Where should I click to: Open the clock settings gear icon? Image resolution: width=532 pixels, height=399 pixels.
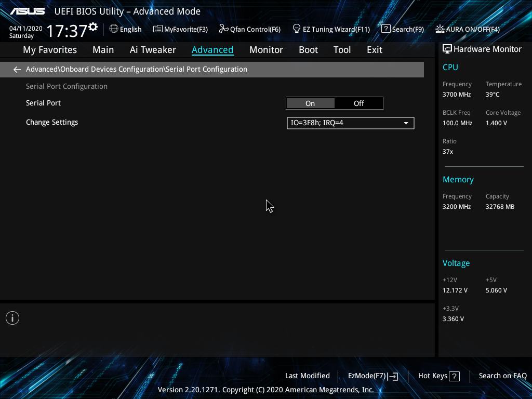pos(93,27)
